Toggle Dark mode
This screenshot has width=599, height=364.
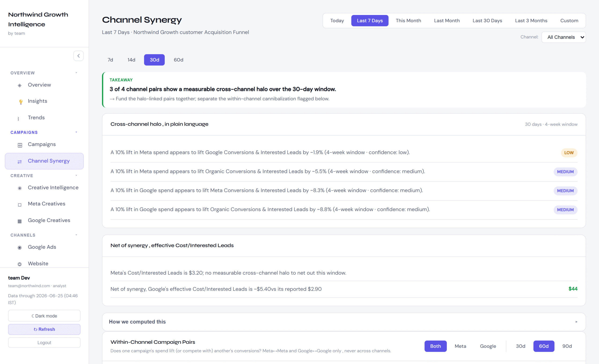(44, 316)
